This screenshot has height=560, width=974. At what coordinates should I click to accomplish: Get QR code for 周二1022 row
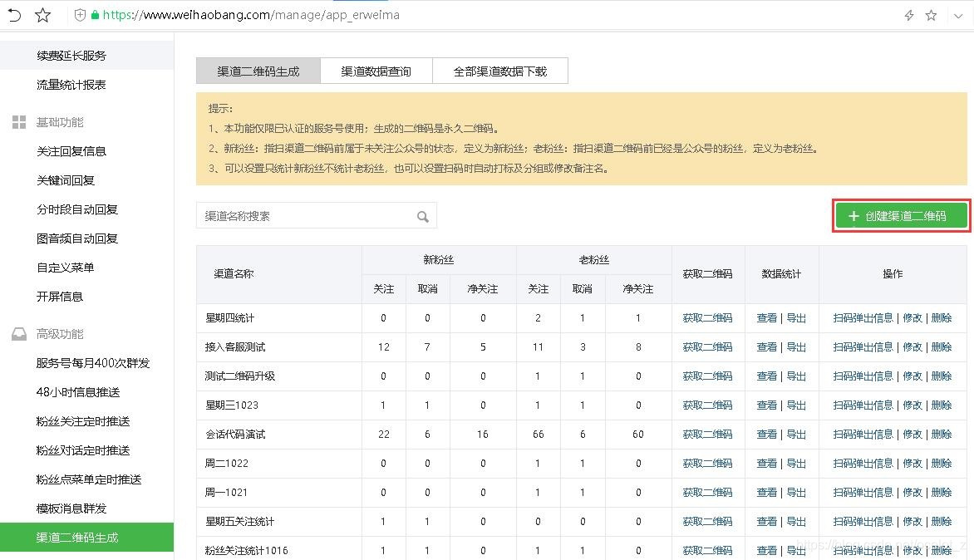[707, 463]
